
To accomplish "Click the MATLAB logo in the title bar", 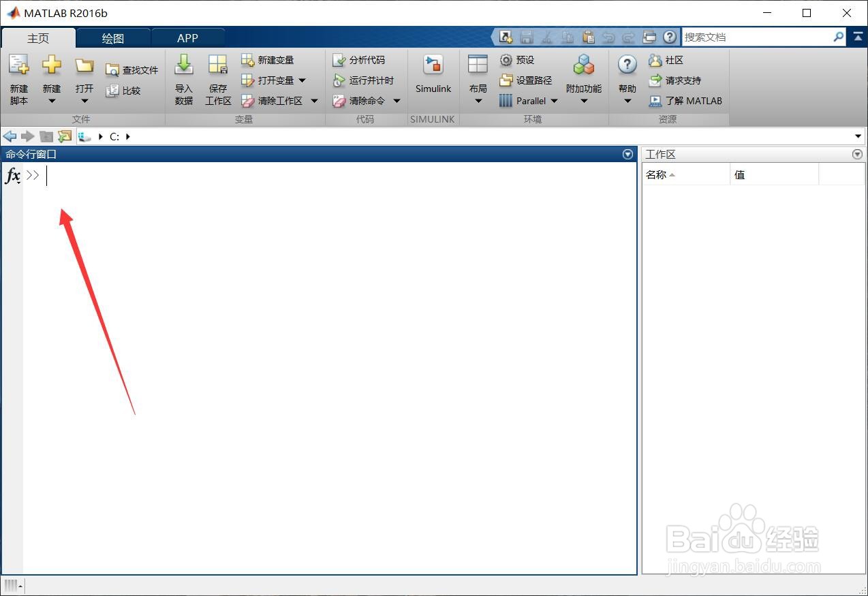I will (13, 13).
